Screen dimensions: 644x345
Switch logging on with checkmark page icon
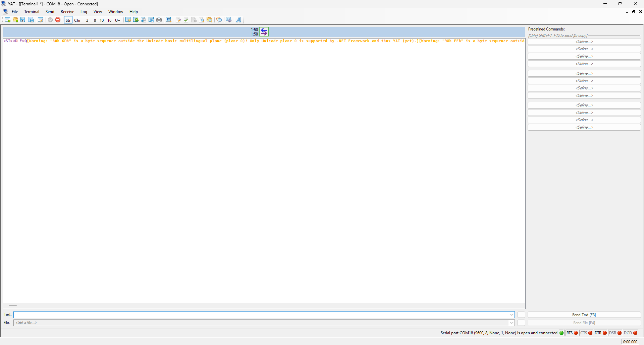point(186,20)
